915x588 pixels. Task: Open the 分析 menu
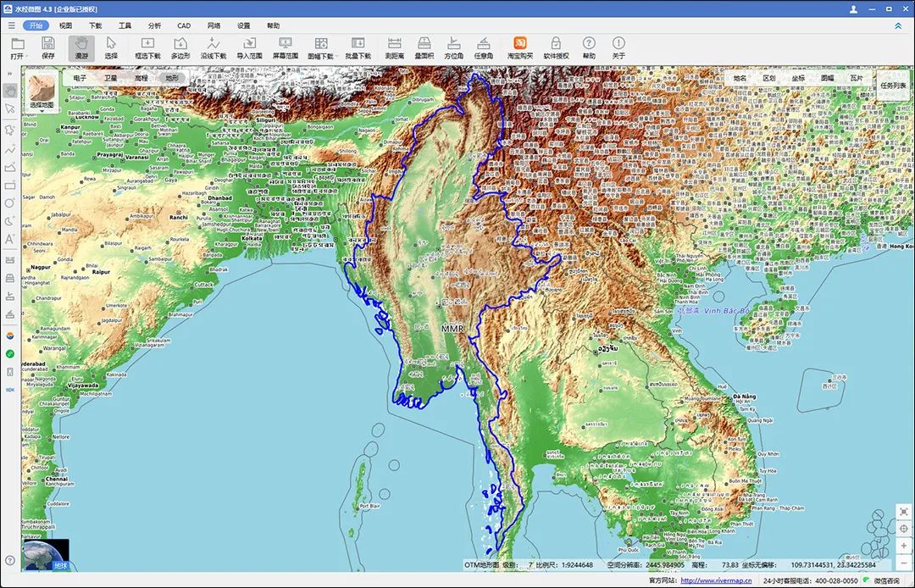tap(155, 25)
